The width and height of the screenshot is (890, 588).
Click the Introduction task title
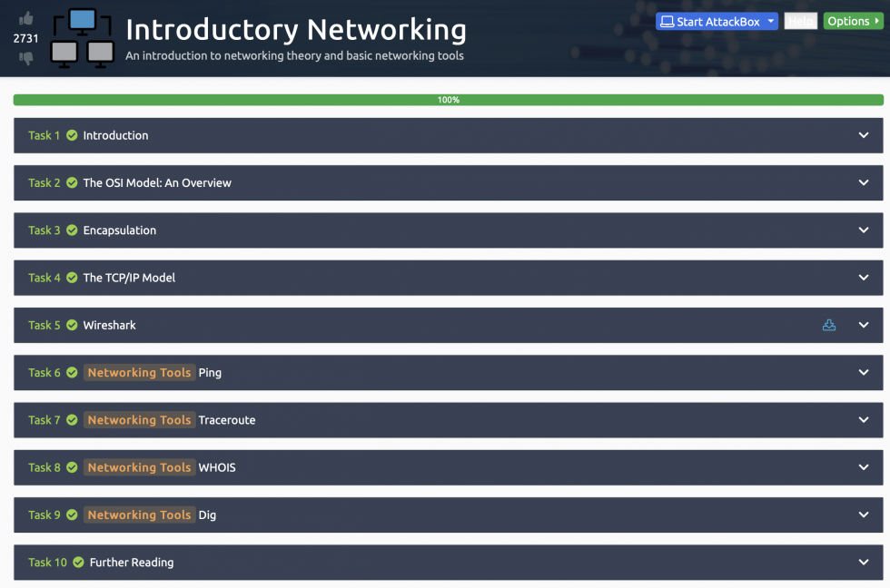[x=116, y=135]
